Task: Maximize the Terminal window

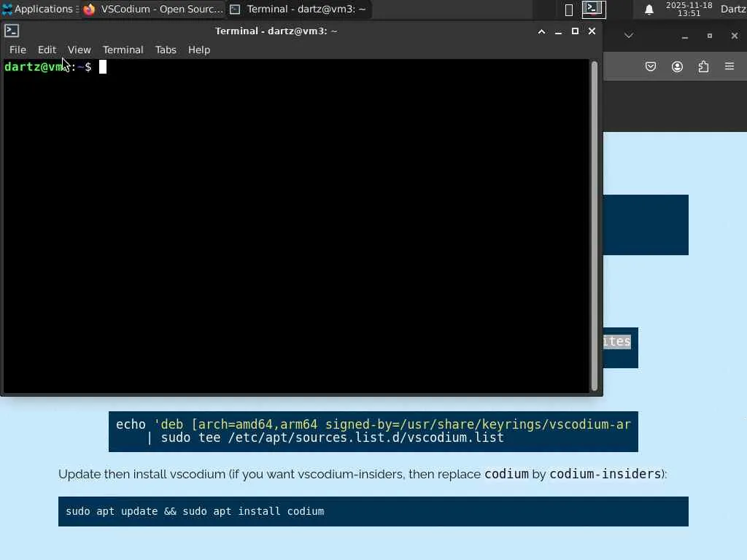Action: pyautogui.click(x=575, y=31)
